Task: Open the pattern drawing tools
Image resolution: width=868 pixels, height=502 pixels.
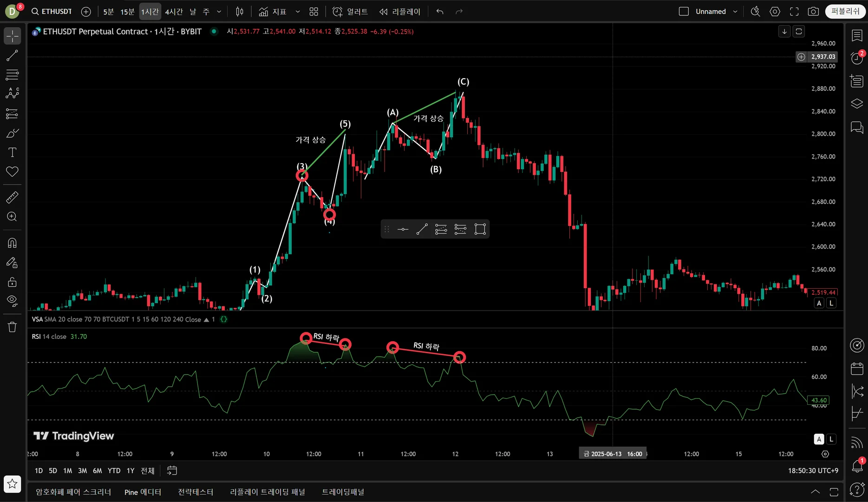Action: click(13, 93)
